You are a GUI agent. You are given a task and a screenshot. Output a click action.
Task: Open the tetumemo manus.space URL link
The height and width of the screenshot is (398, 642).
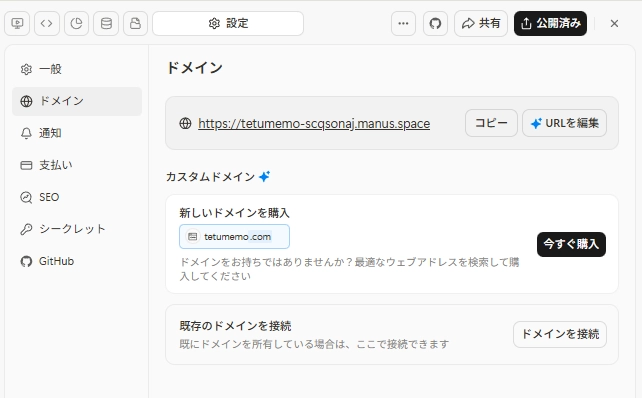click(x=314, y=123)
